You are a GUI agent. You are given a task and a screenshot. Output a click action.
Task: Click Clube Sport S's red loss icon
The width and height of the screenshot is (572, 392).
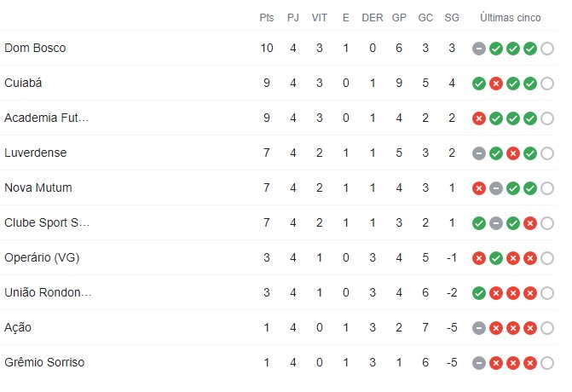530,223
